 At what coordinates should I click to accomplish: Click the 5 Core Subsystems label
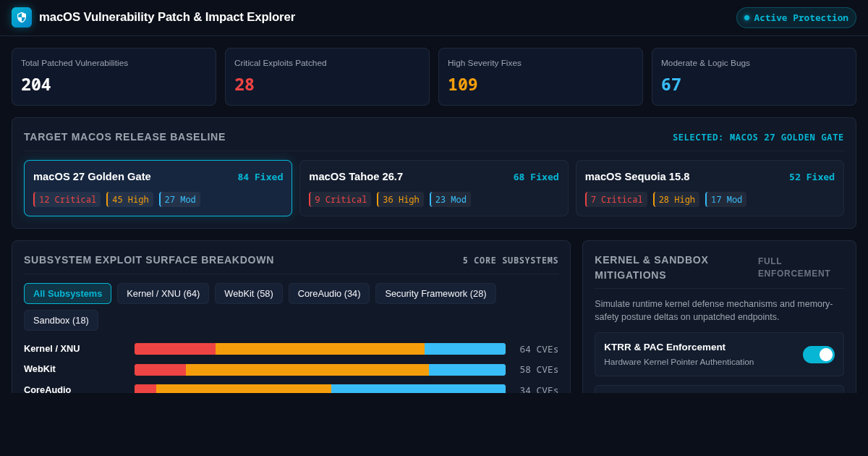(511, 261)
